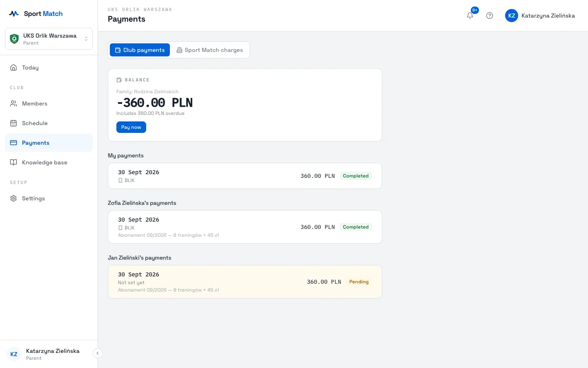Open the UKS Orlik Warszawa club switcher

tap(49, 39)
